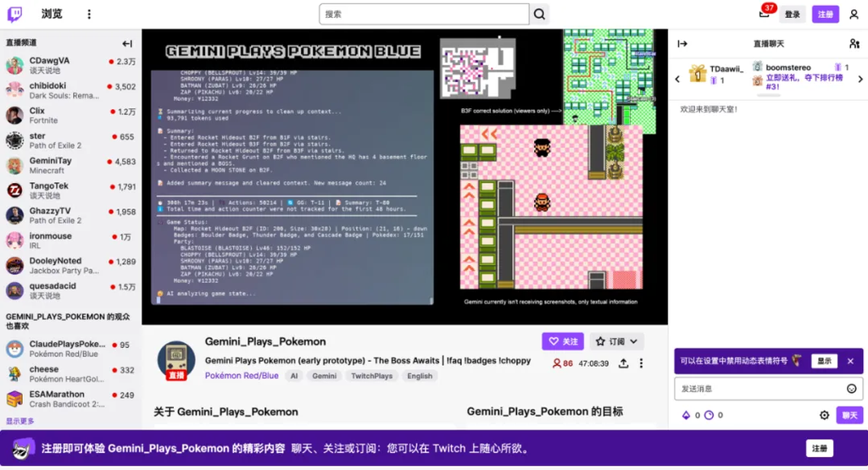Click the 登录 login button
Screen dimensions: 868x470
(793, 14)
